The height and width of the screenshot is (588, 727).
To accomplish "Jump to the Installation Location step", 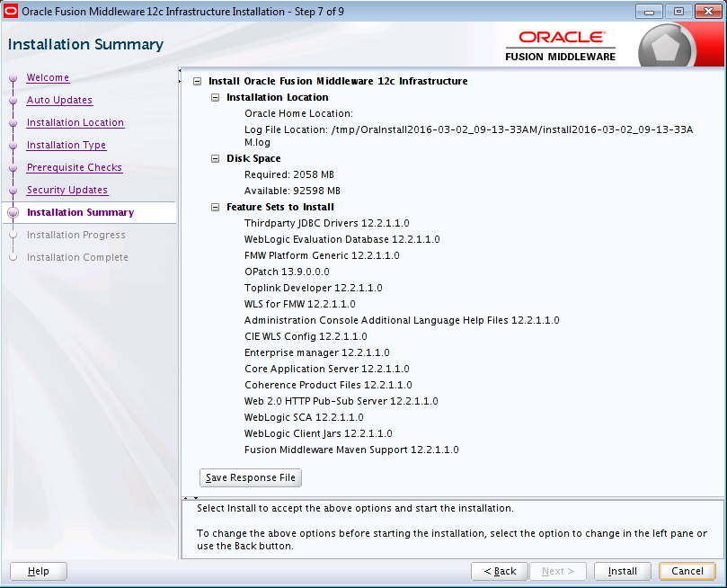I will click(x=75, y=122).
